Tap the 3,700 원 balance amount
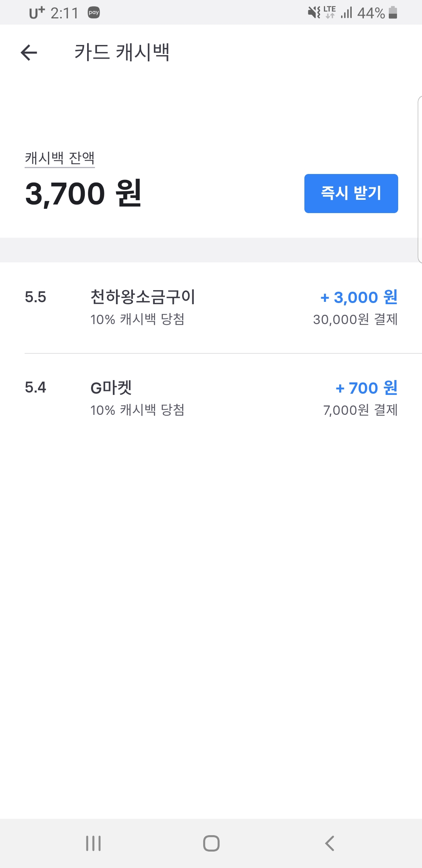The image size is (422, 868). [x=83, y=194]
